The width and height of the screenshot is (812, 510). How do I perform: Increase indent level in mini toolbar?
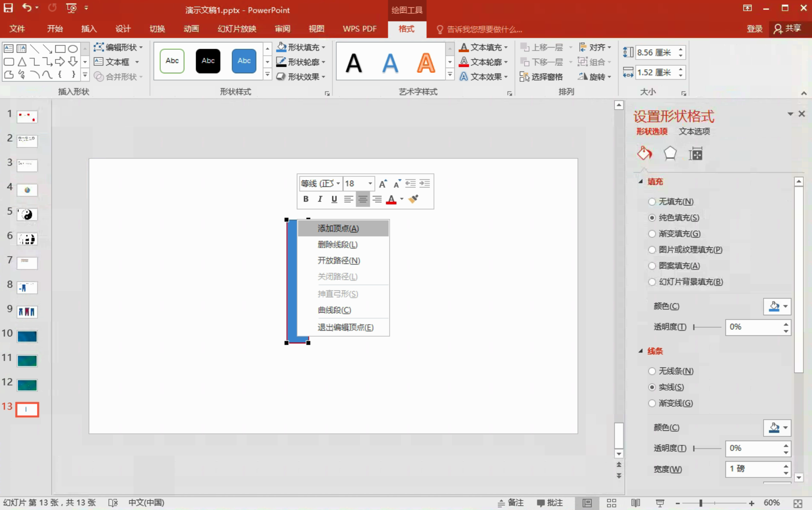[424, 184]
